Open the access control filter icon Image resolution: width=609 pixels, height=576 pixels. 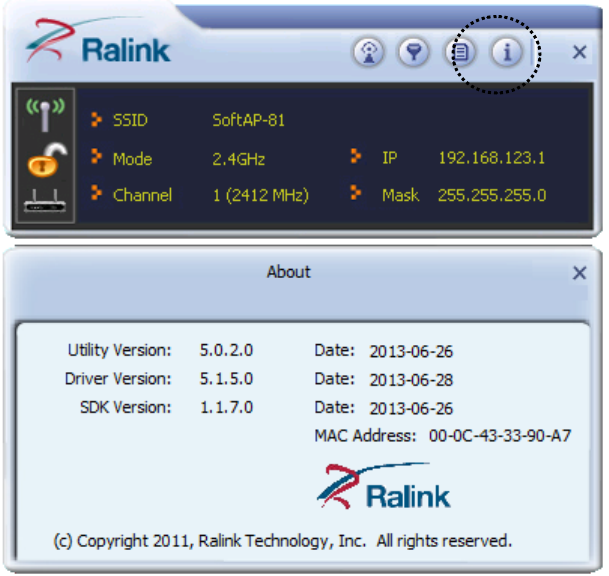tap(414, 52)
